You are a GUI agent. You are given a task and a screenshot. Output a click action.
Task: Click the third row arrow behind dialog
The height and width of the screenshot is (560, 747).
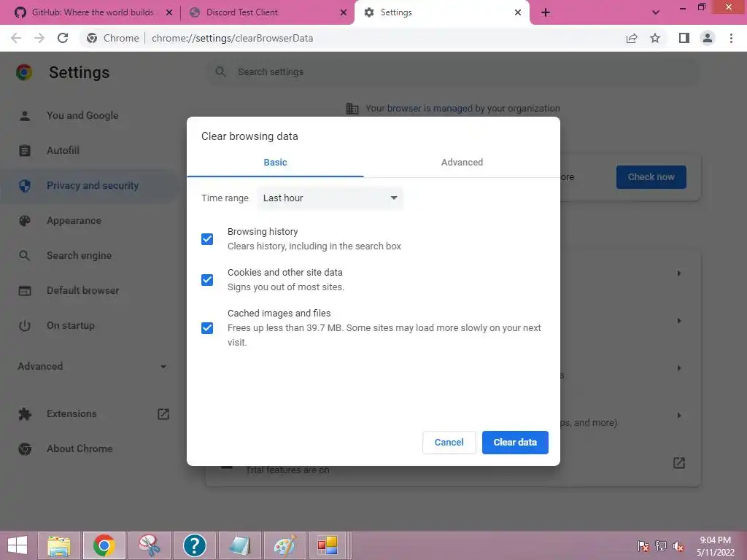[679, 368]
